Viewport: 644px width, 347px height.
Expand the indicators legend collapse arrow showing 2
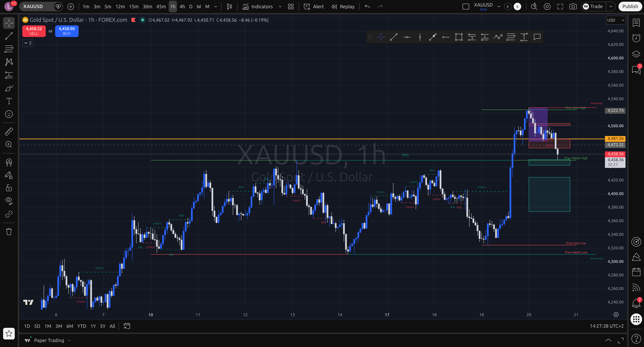[x=28, y=43]
